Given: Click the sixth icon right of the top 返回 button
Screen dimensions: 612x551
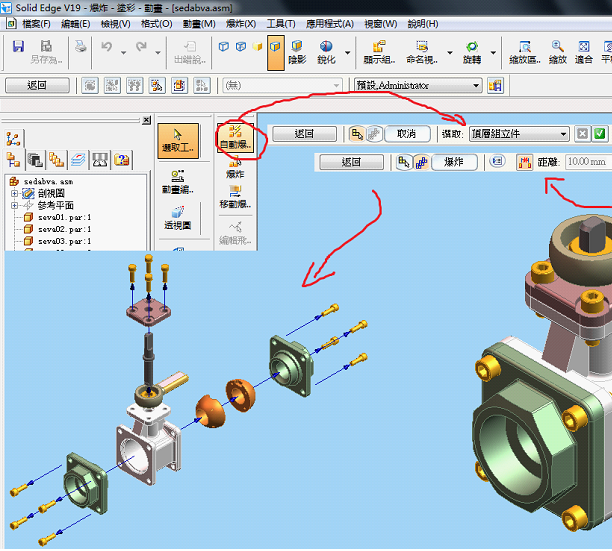Looking at the screenshot, I should 202,85.
